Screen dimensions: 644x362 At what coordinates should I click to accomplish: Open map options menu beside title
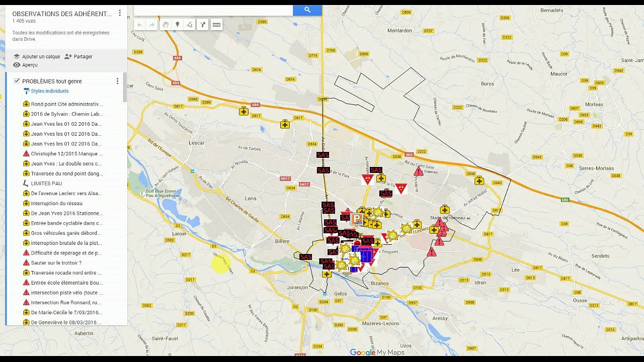pyautogui.click(x=120, y=13)
